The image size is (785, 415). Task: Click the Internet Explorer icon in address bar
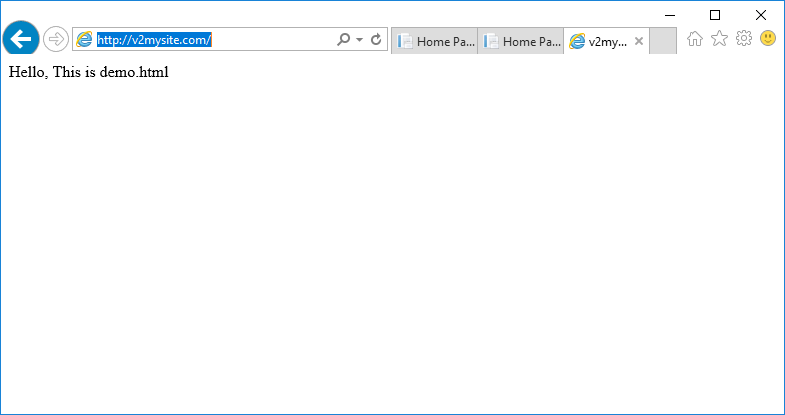tap(84, 39)
